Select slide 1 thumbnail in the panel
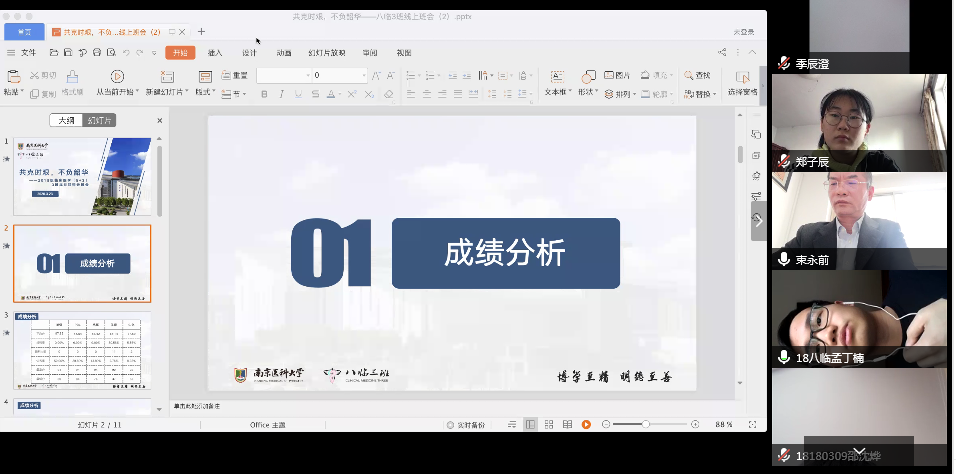956x474 pixels. point(82,177)
